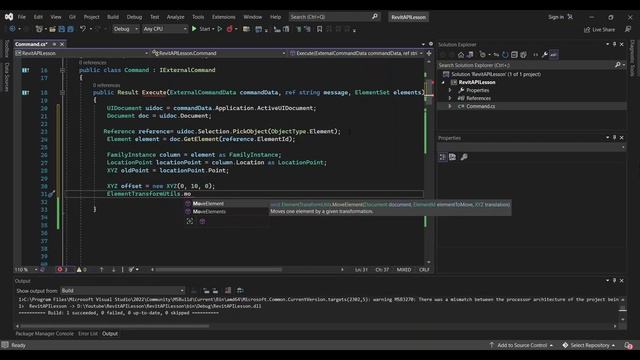The height and width of the screenshot is (360, 640).
Task: Toggle the Properties panel auto-hide pin
Action: pos(614,138)
